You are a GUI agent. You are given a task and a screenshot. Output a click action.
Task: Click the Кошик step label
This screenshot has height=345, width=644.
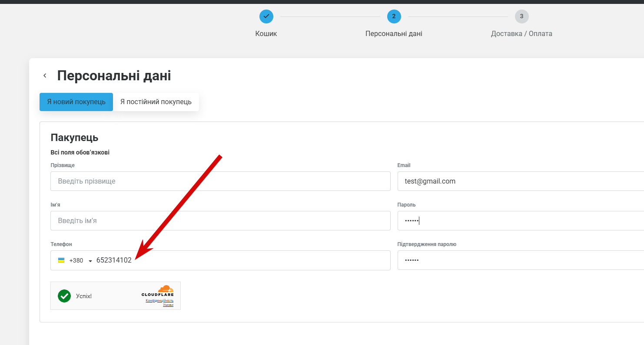[x=266, y=34]
